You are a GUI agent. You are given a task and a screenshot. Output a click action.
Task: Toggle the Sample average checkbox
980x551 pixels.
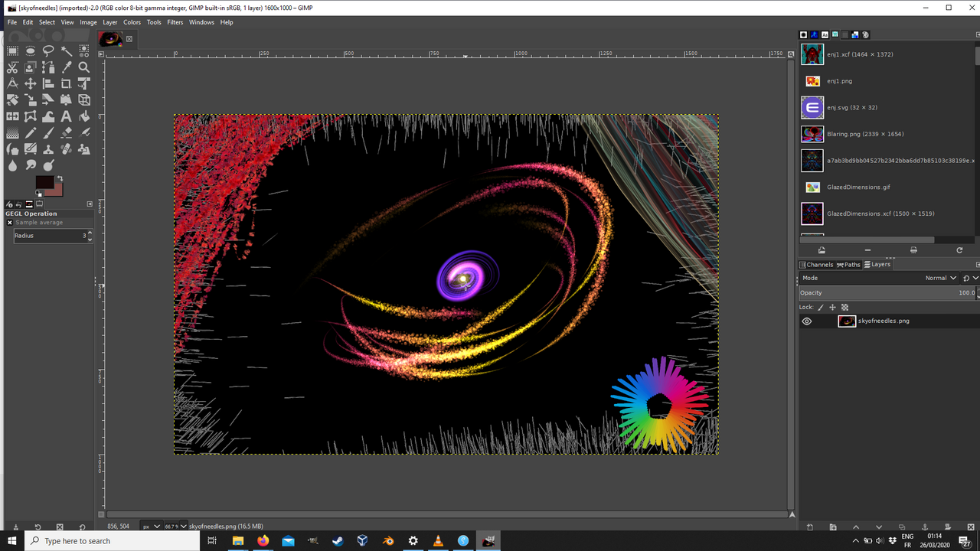10,223
